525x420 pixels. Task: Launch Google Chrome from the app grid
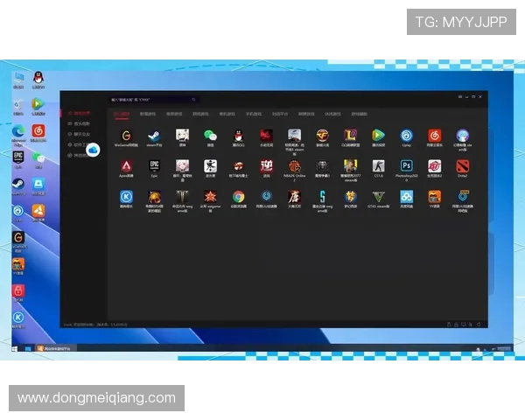pyautogui.click(x=238, y=197)
